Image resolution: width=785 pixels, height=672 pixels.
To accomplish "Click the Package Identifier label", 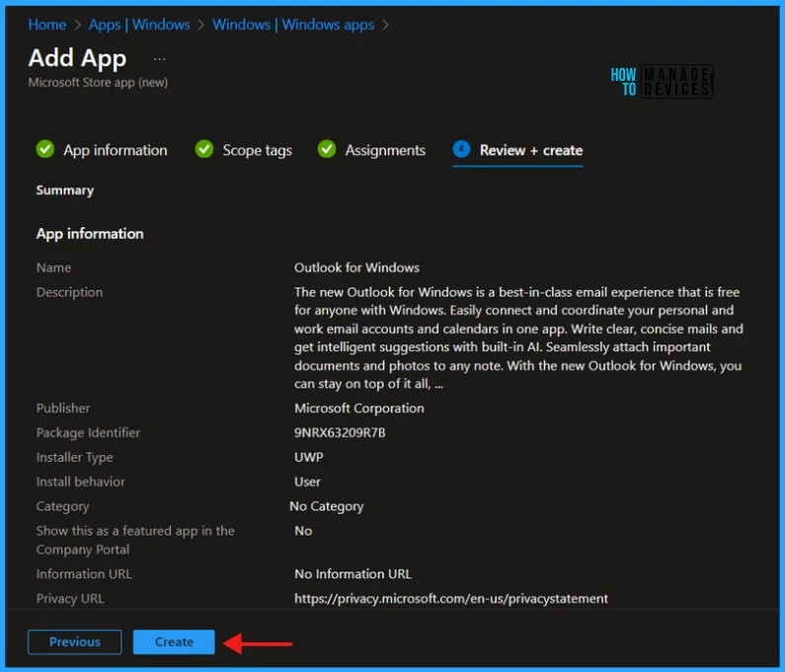I will click(88, 433).
